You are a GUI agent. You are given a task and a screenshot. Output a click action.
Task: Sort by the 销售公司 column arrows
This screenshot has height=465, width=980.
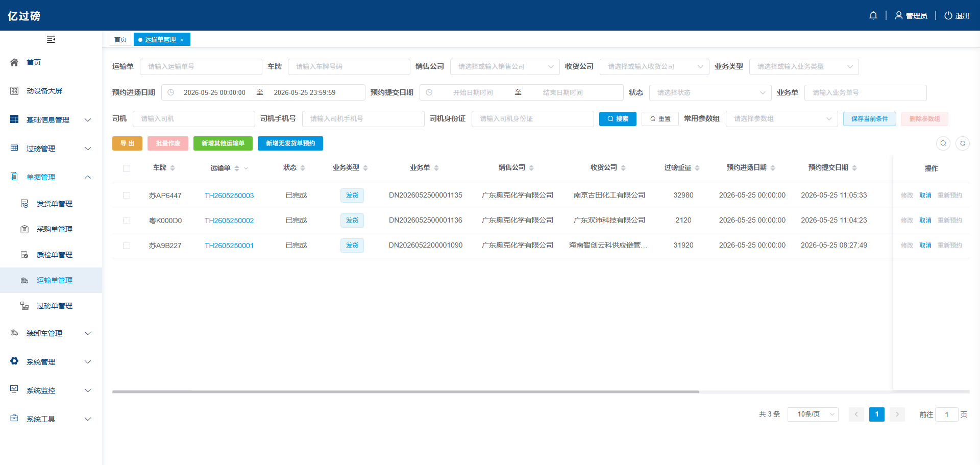click(x=531, y=168)
